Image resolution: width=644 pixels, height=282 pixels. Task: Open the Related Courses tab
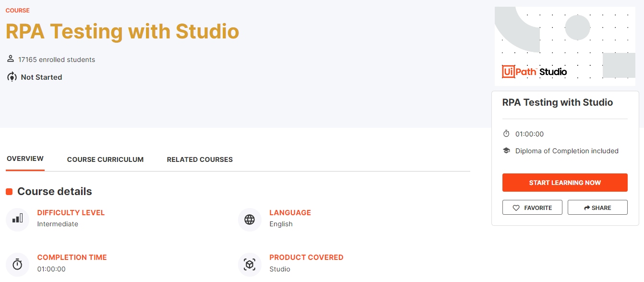[x=200, y=159]
